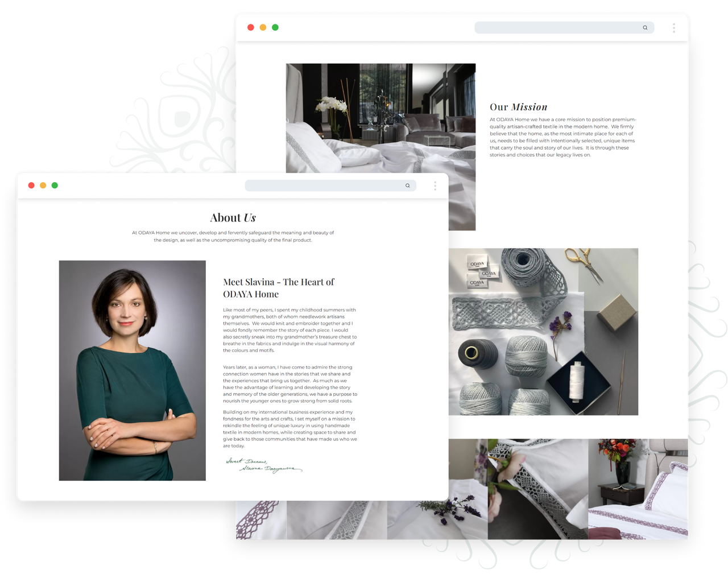This screenshot has width=728, height=574.
Task: Focus the address bar in the About Us window
Action: pos(330,185)
